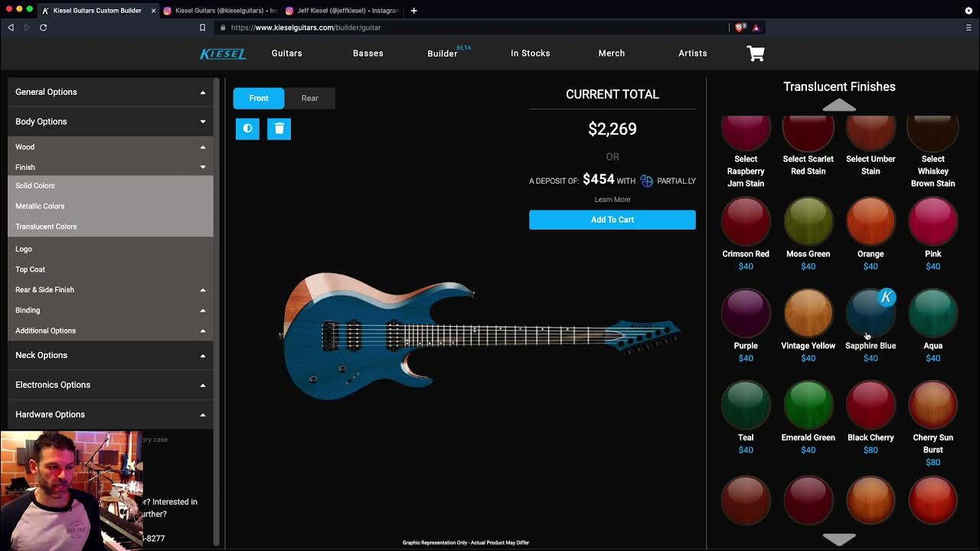Image resolution: width=980 pixels, height=551 pixels.
Task: Close the Kiesel Guitars Custom Builder tab
Action: pyautogui.click(x=153, y=11)
